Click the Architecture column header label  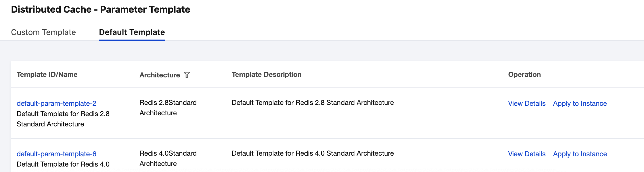pyautogui.click(x=160, y=75)
